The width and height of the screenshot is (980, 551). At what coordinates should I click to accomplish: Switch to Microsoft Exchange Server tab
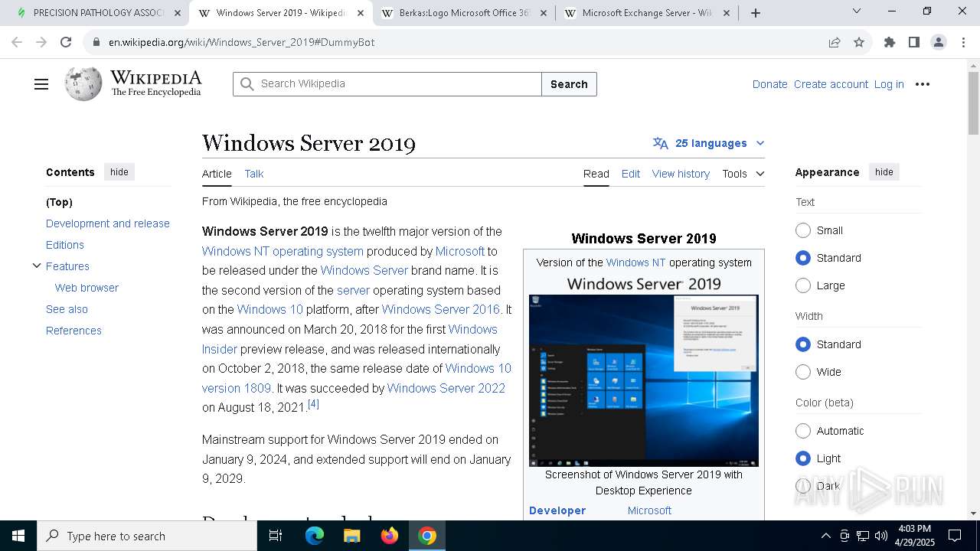coord(647,13)
